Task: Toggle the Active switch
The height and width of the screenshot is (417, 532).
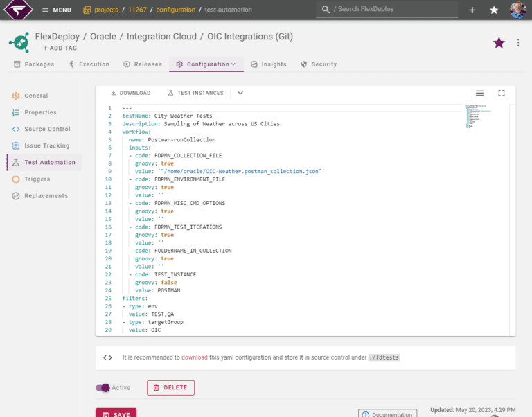Action: click(103, 387)
